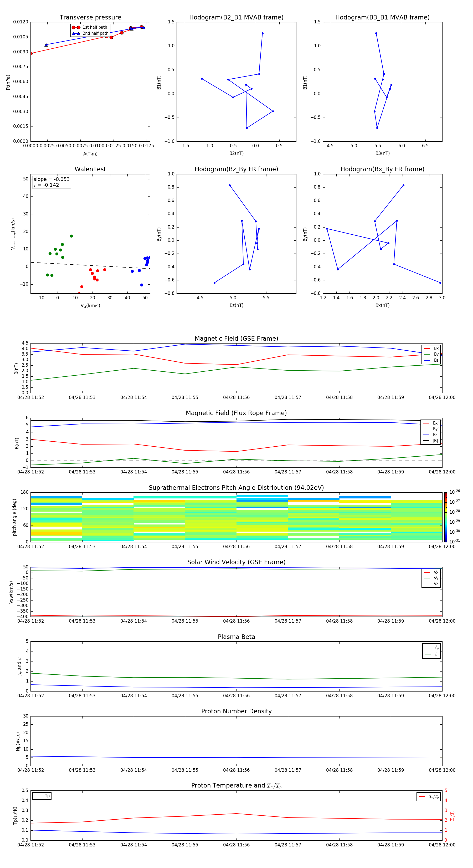
Task: Click the Suprathermal Electrons Pitch Angle Distribution title
Action: pyautogui.click(x=236, y=488)
